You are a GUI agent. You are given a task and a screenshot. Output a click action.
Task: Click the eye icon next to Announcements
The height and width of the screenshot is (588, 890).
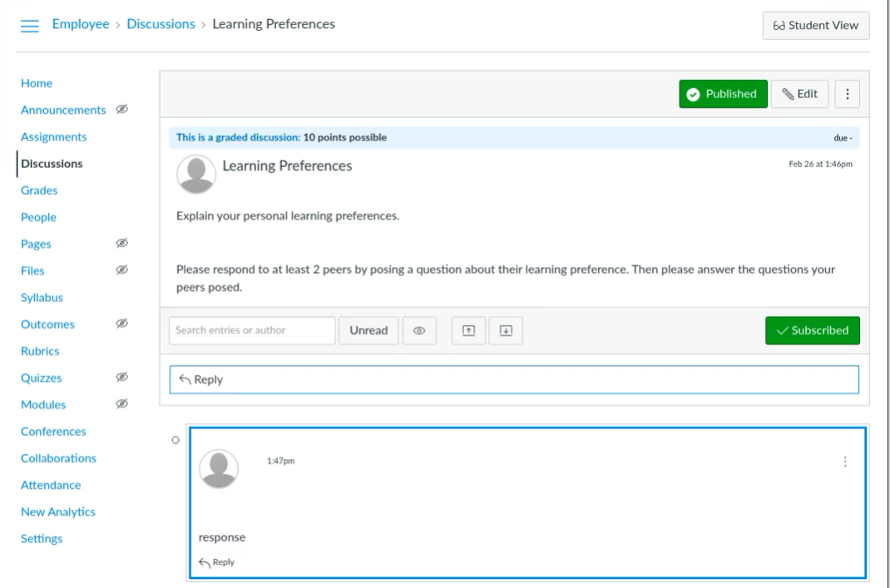tap(121, 110)
